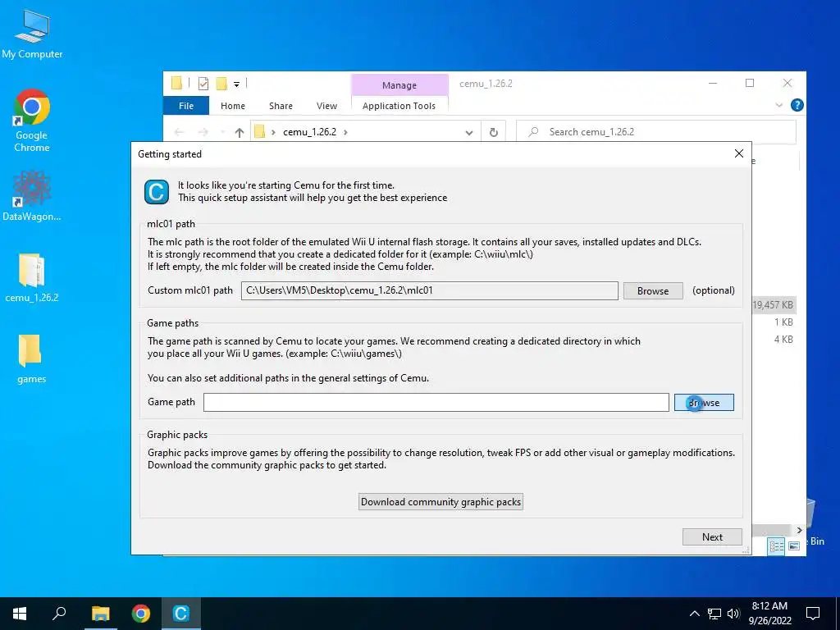The image size is (840, 630).
Task: Click the 19,457 KB file size entry
Action: (x=773, y=305)
